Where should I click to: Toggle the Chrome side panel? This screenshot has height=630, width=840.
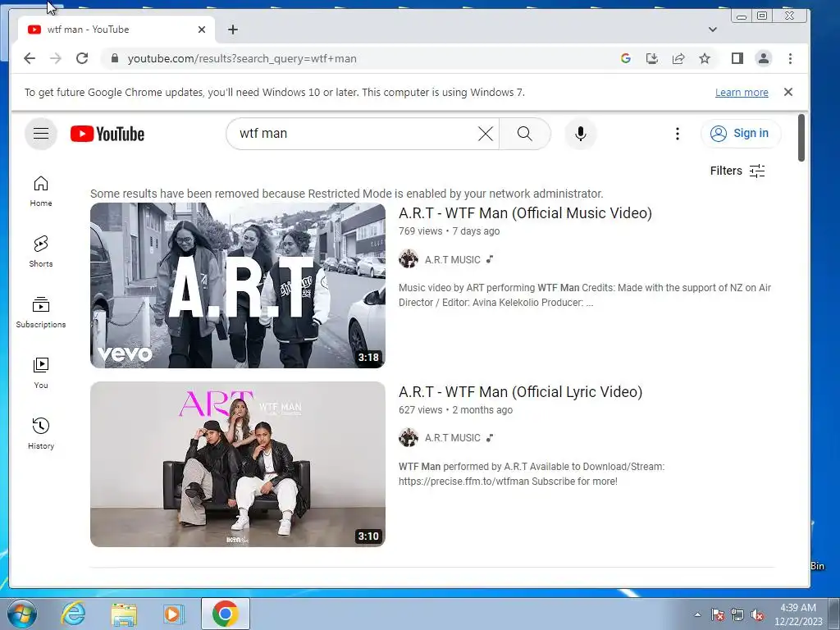coord(737,58)
